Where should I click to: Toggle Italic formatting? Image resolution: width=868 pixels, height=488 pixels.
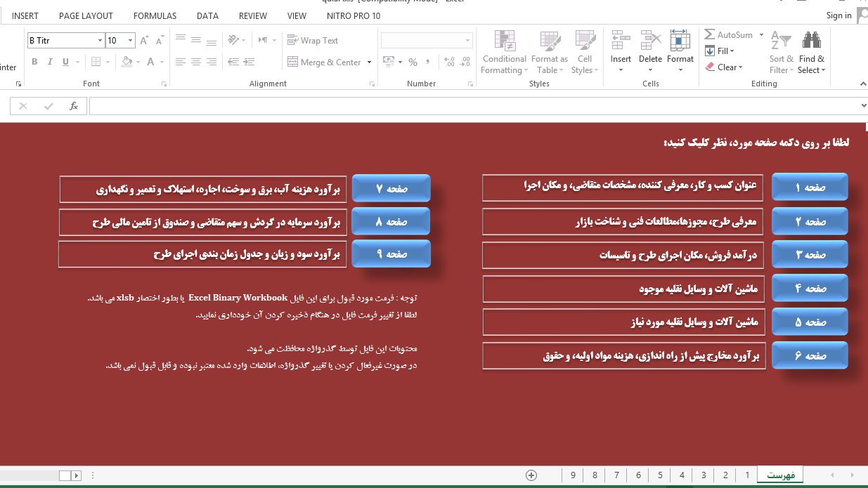[50, 62]
